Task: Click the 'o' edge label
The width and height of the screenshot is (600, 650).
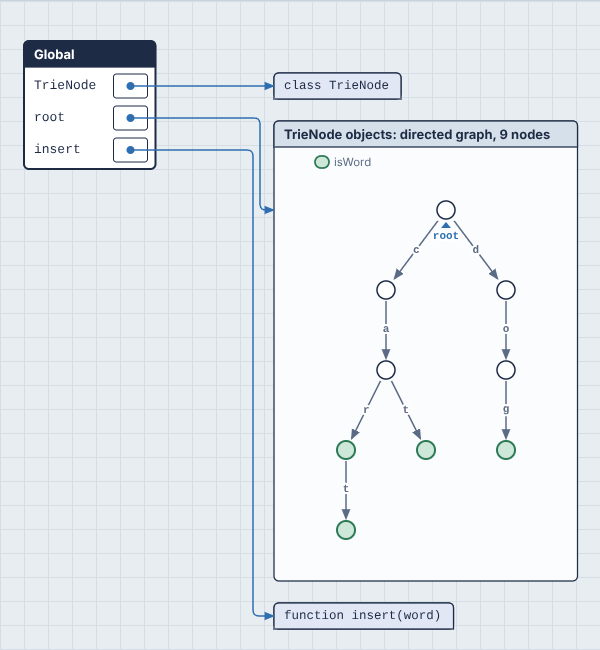Action: [506, 329]
